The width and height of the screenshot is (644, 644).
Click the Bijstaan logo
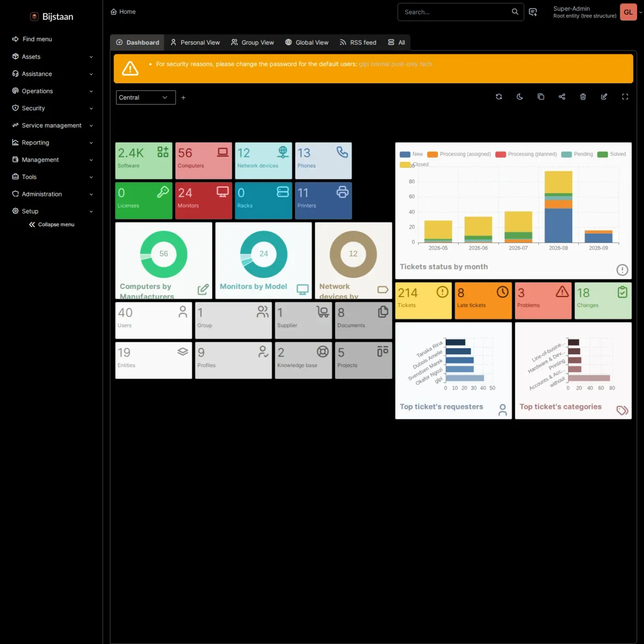52,17
